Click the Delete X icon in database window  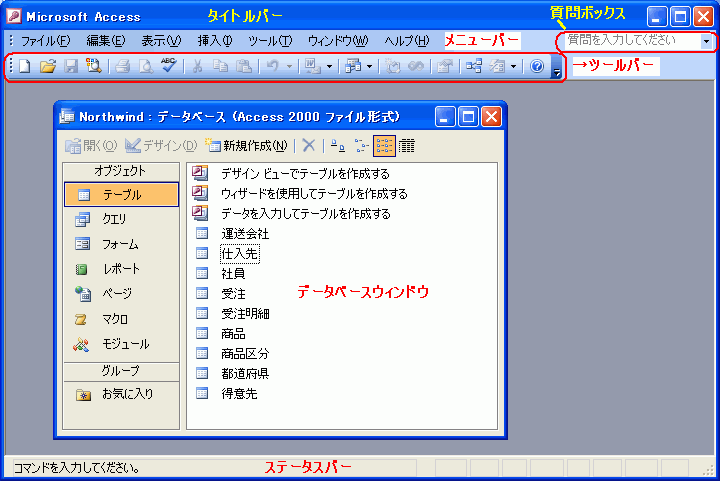[309, 146]
